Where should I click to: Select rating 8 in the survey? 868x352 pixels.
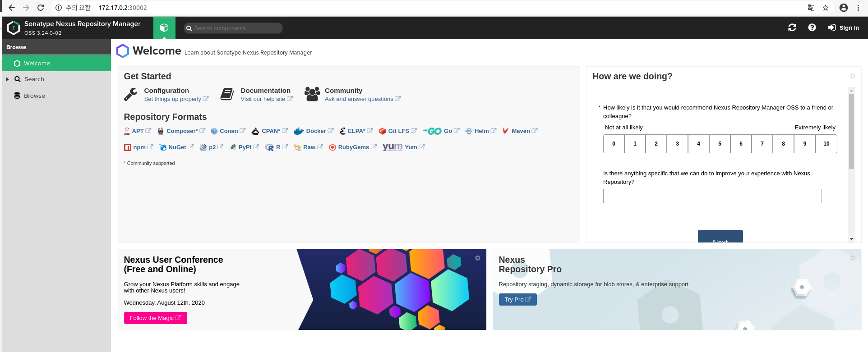tap(783, 144)
